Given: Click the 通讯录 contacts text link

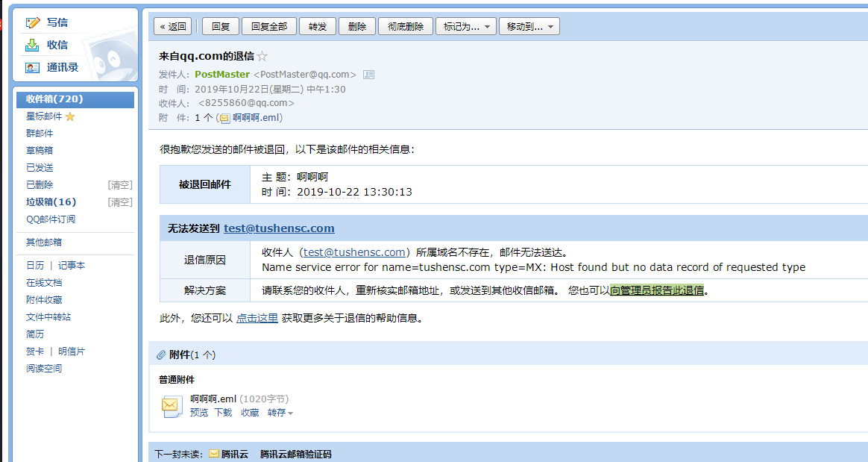Looking at the screenshot, I should (63, 68).
